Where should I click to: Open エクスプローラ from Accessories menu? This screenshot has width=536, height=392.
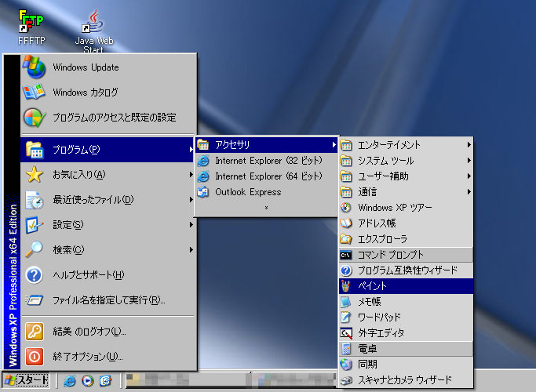tap(406, 239)
